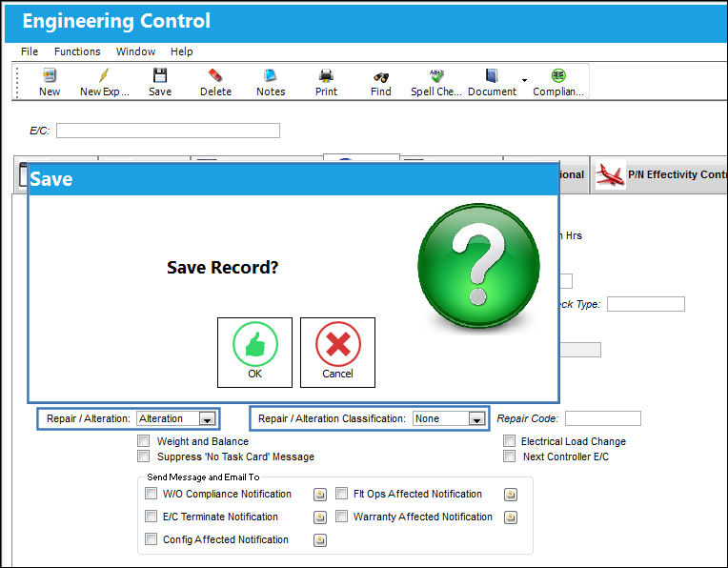Viewport: 728px width, 568px height.
Task: Click the New Exp toolbar icon
Action: pyautogui.click(x=105, y=82)
